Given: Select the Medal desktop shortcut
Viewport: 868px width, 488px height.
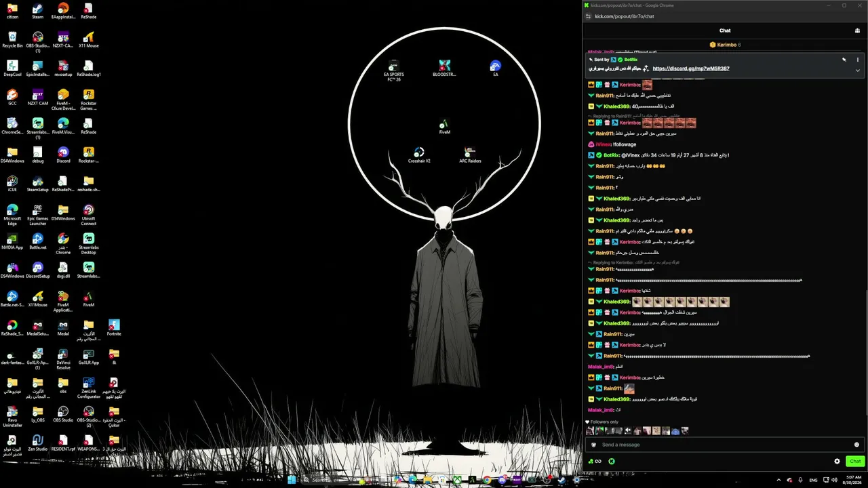Looking at the screenshot, I should pyautogui.click(x=63, y=328).
